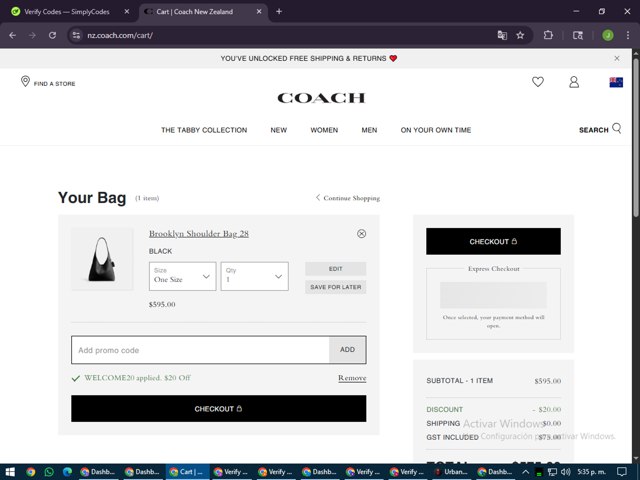
Task: Click the Checkout button below promo code
Action: 219,409
